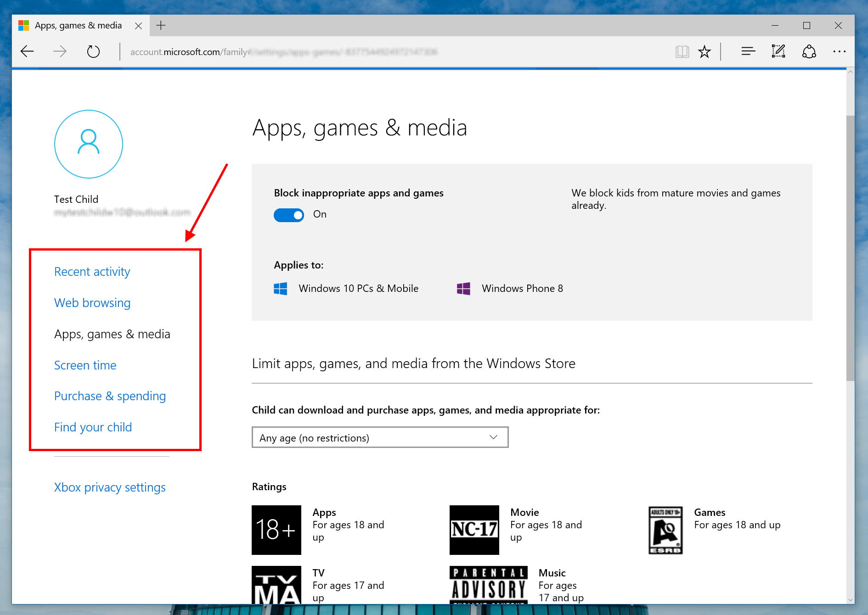Click the Windows Phone 8 label

coord(522,289)
